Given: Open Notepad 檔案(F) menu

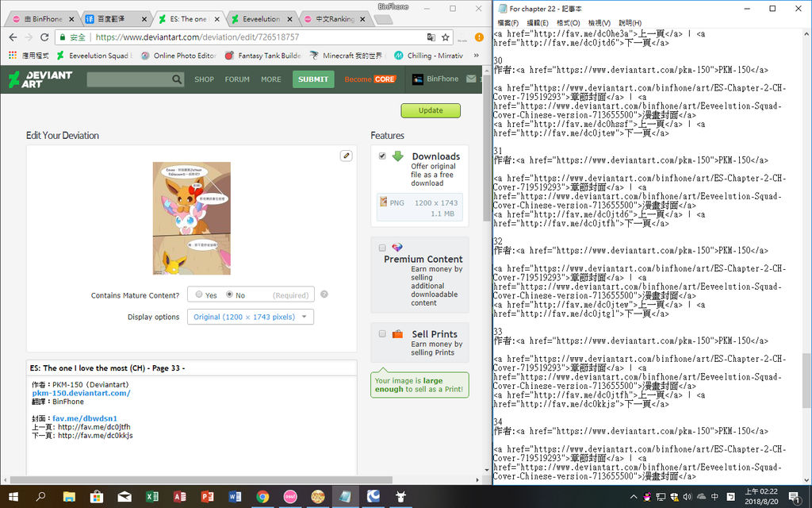Looking at the screenshot, I should point(507,23).
